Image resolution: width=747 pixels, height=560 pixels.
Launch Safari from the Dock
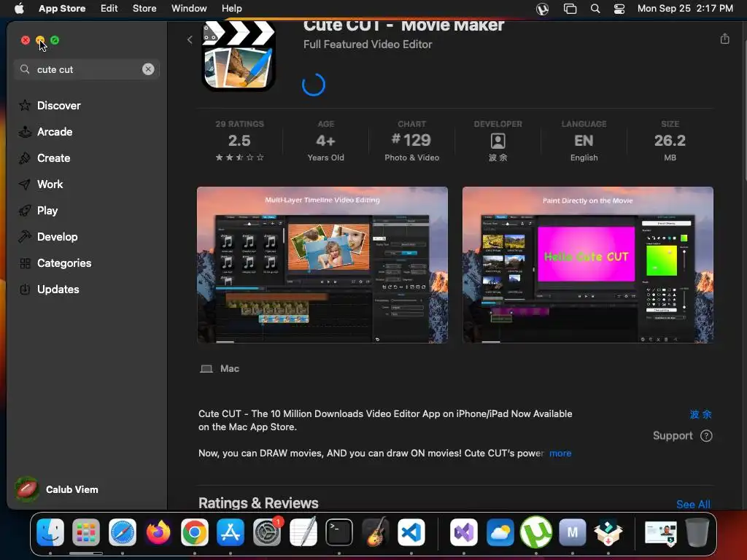(x=123, y=532)
